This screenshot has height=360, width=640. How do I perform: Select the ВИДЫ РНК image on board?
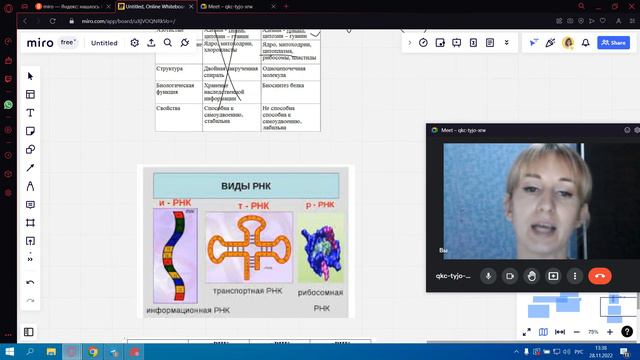pos(246,241)
